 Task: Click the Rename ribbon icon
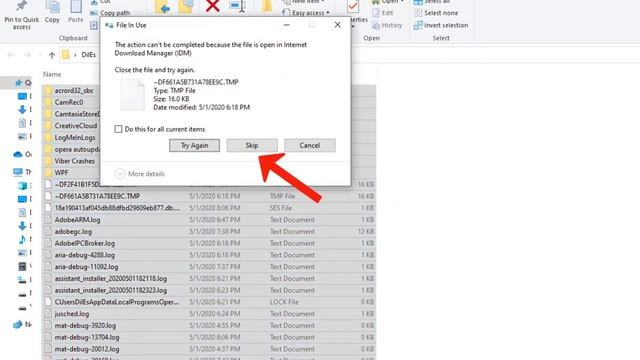[x=237, y=6]
